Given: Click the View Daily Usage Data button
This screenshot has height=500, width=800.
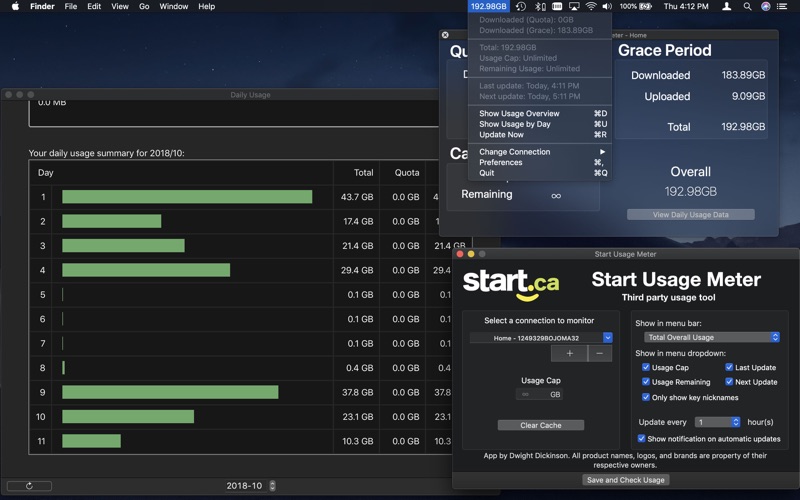Looking at the screenshot, I should point(690,214).
